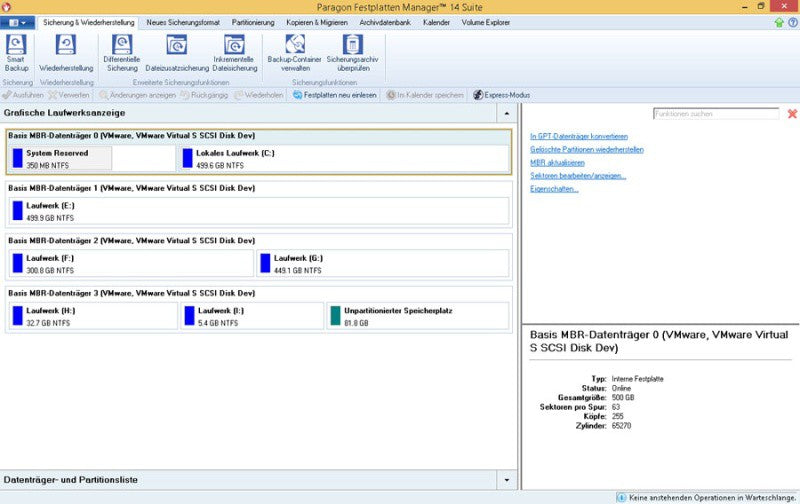Click the Funktionen suchen search field
800x504 pixels.
(716, 114)
